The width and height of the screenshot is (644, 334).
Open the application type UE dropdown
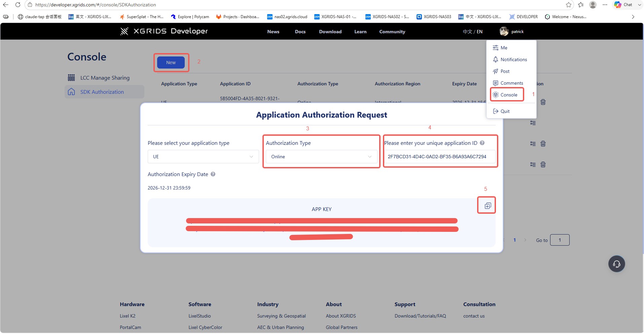tap(203, 157)
